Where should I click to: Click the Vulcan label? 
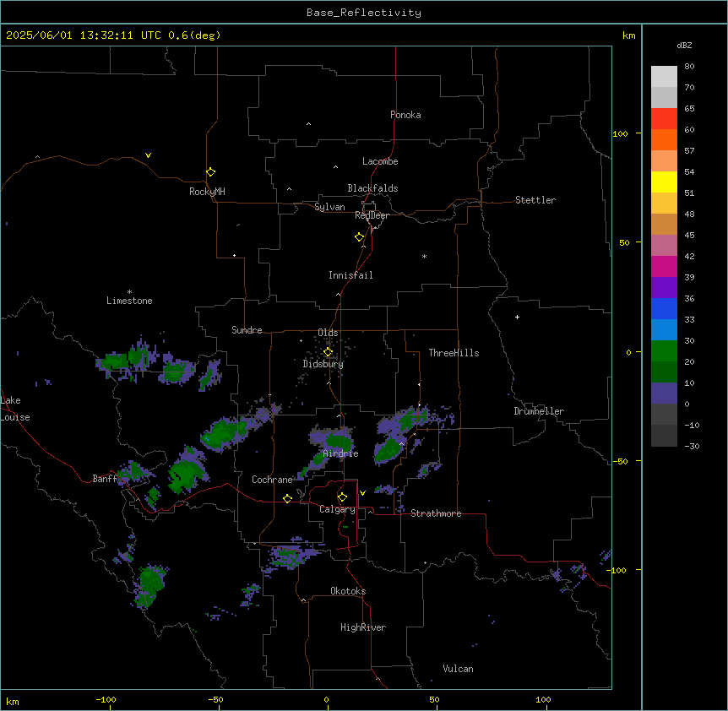[458, 669]
